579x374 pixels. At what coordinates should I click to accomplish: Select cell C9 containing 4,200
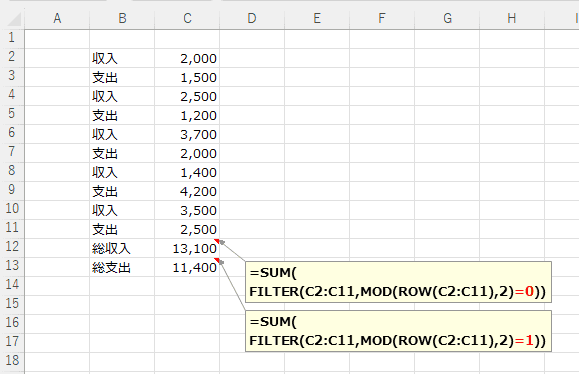(187, 191)
